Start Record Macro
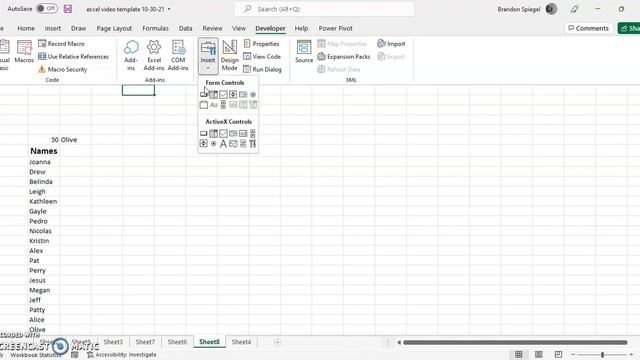This screenshot has width=640, height=360. pyautogui.click(x=61, y=43)
